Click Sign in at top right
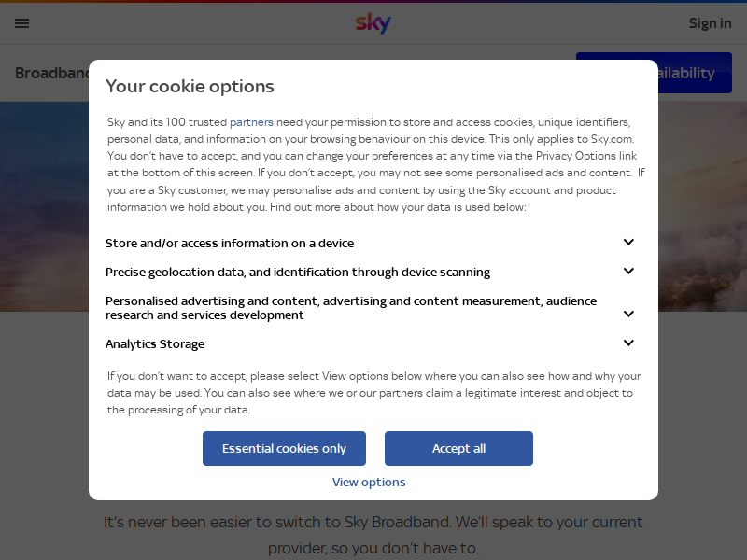The height and width of the screenshot is (560, 747). tap(710, 23)
